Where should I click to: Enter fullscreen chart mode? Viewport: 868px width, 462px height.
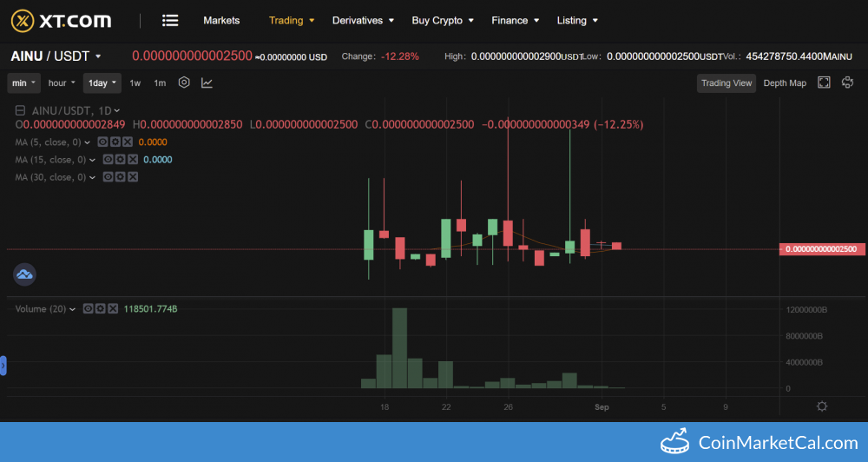(x=824, y=82)
